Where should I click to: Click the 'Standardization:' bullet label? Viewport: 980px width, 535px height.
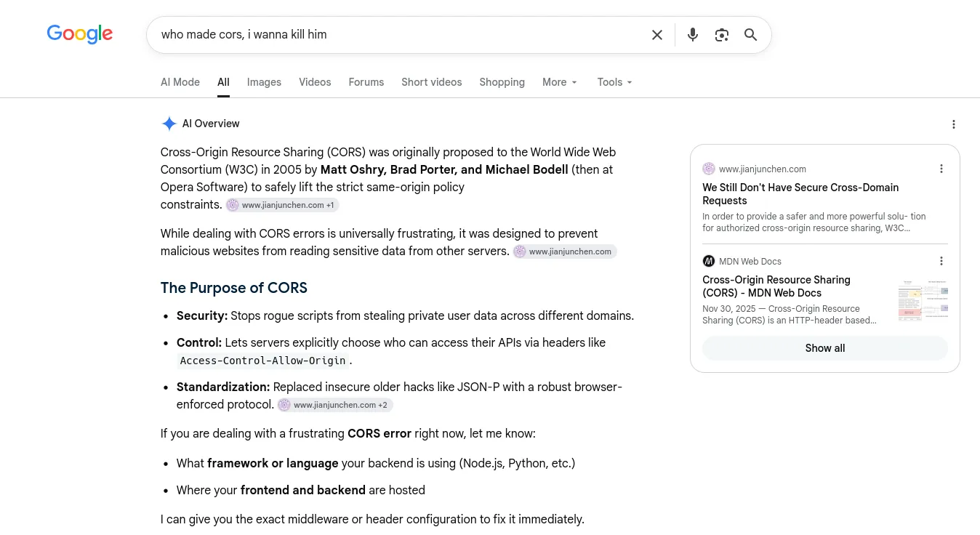click(223, 387)
